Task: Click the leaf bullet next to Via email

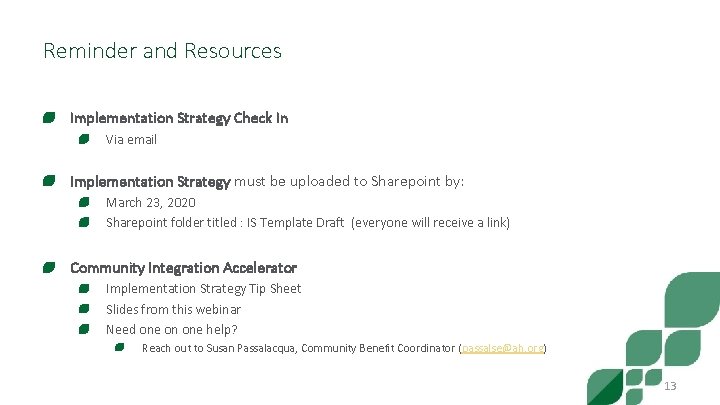Action: 86,139
